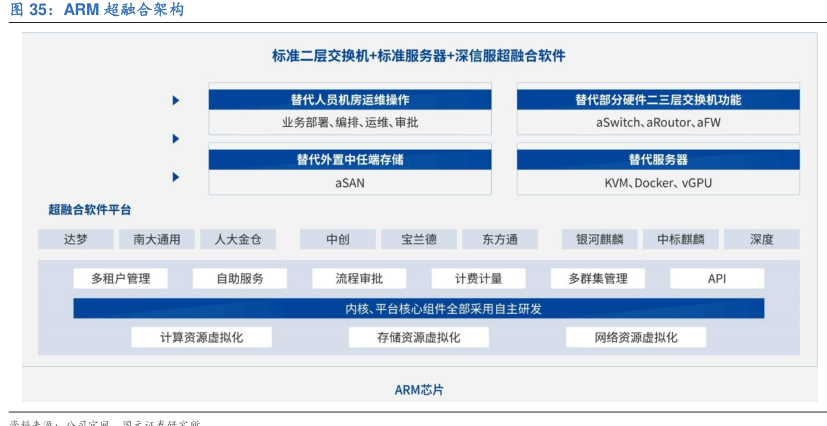This screenshot has width=827, height=426.
Task: Select the 南大通用 block
Action: tap(157, 240)
